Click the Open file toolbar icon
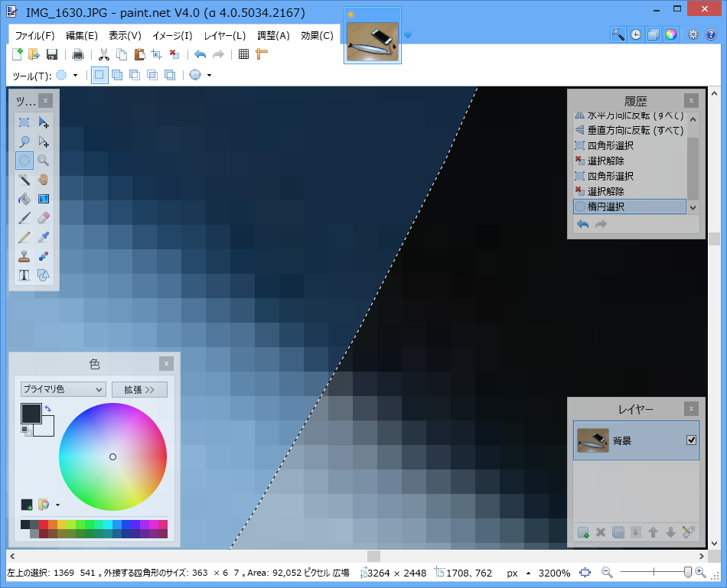The height and width of the screenshot is (588, 727). (34, 55)
